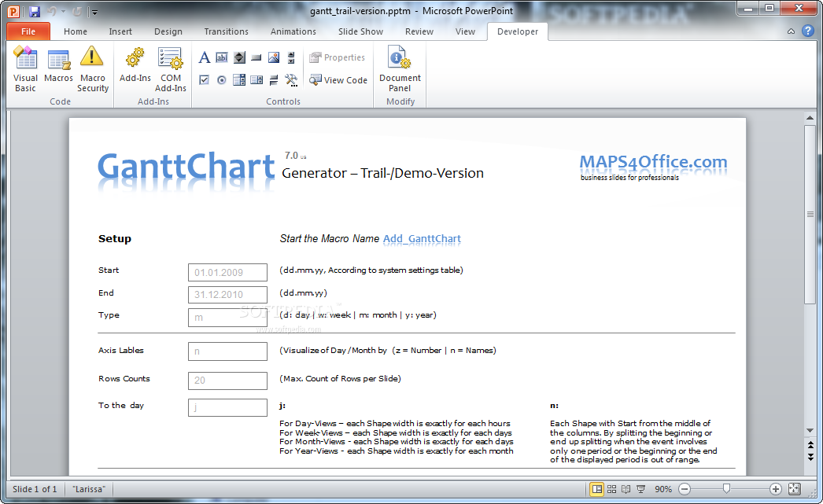Click the 90% zoom level
The height and width of the screenshot is (504, 823).
point(663,489)
